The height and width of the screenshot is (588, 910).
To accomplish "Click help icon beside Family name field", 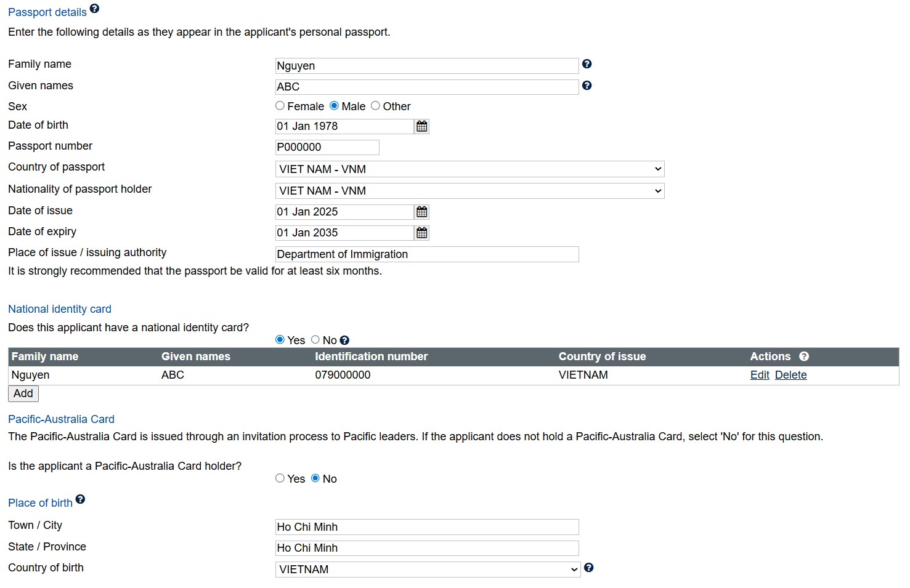I will pos(587,64).
